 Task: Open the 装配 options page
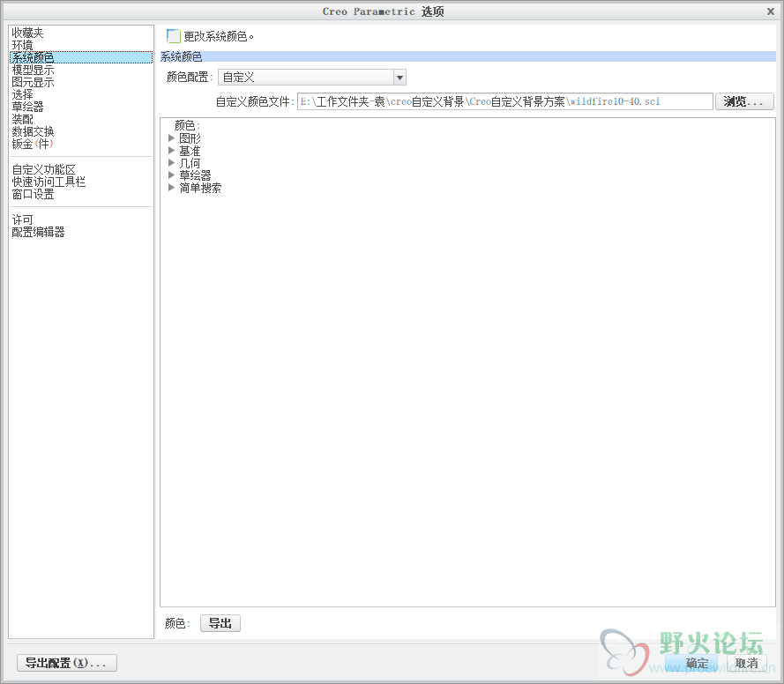[22, 119]
